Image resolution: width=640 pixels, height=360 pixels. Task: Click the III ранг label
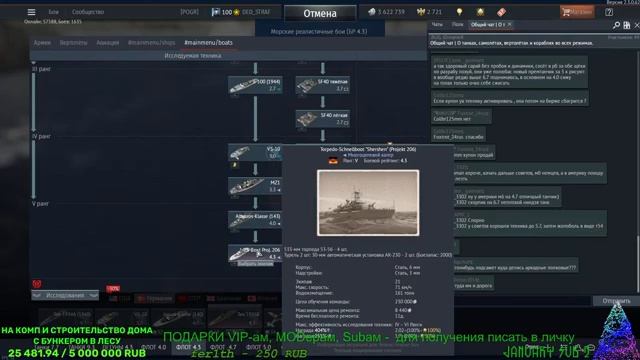click(41, 69)
